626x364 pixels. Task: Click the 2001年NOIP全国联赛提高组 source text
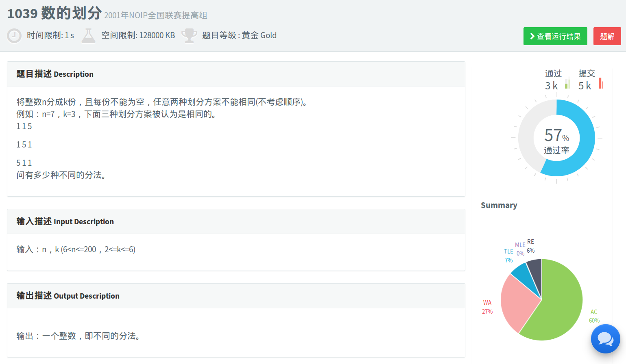(x=156, y=15)
